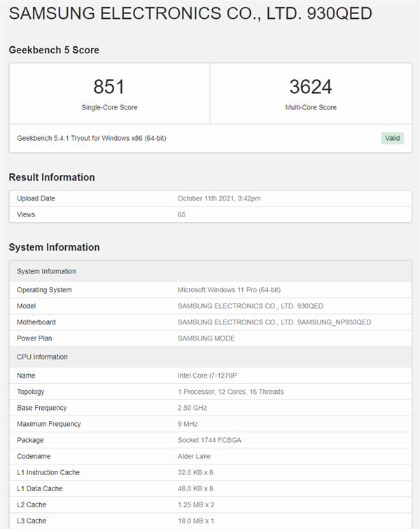Select the Single-Core Score label
Image resolution: width=420 pixels, height=529 pixels.
[x=109, y=107]
